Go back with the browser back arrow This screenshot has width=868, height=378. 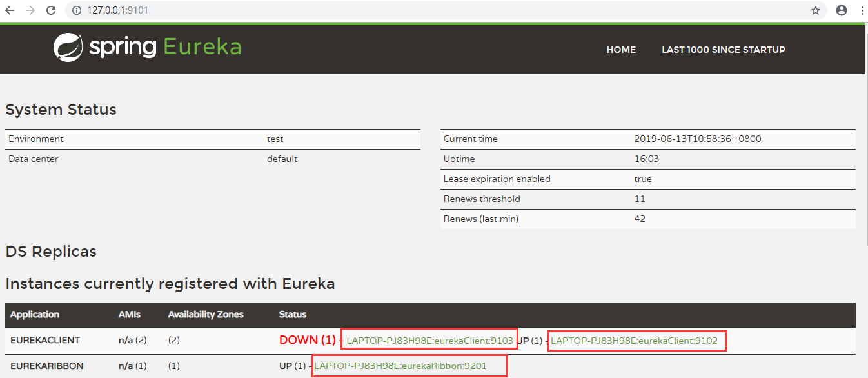coord(10,10)
